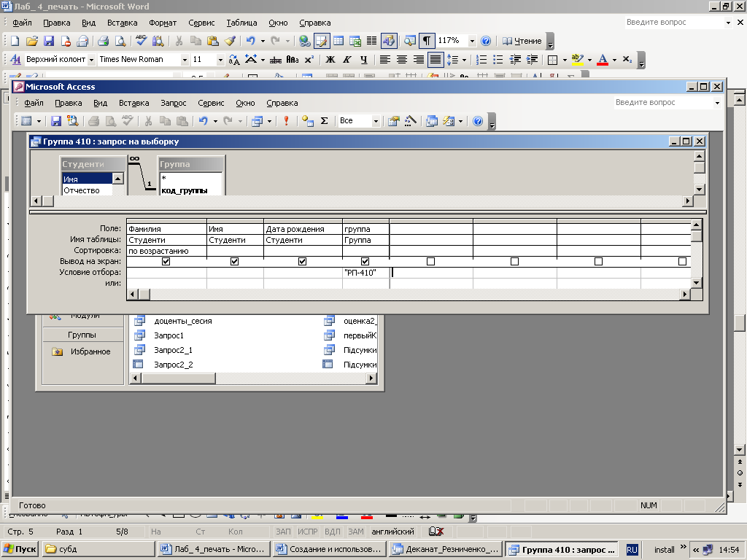Switch to Лаб_4_печать taskbar button
Screen dimensions: 747x560
214,549
